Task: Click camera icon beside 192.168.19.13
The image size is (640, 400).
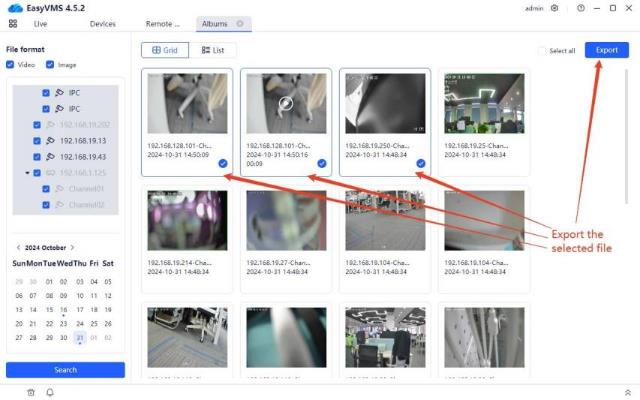Action: point(49,141)
